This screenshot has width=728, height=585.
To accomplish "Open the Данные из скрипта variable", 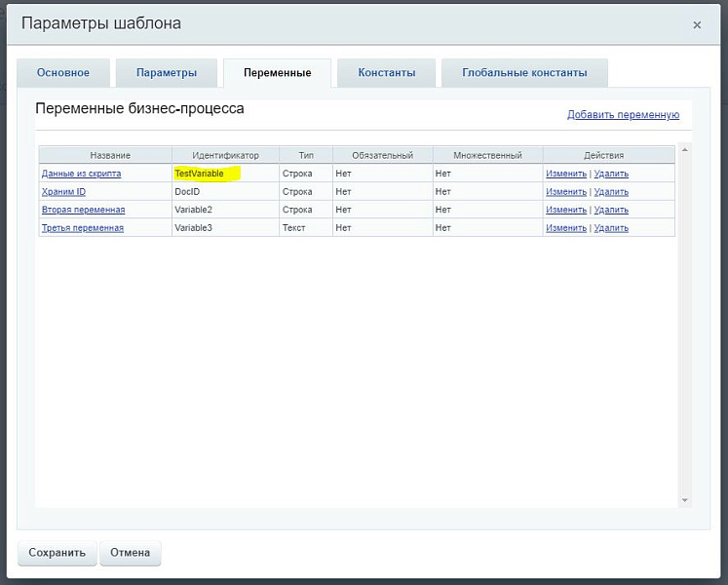I will click(x=81, y=174).
